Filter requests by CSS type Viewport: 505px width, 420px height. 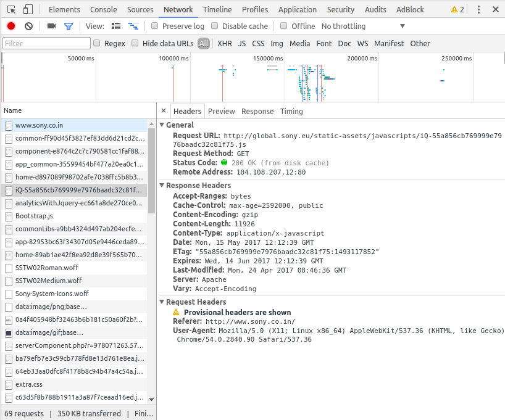click(258, 43)
